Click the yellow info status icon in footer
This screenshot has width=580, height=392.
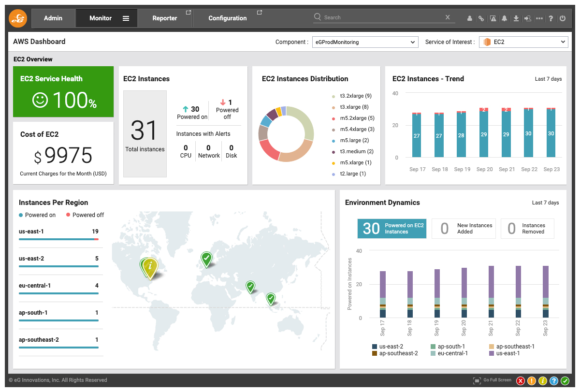[543, 381]
